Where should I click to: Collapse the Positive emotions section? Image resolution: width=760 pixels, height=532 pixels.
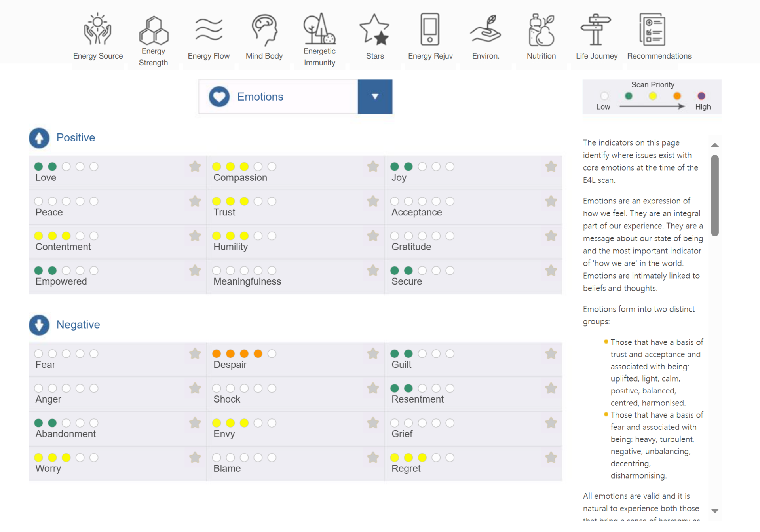click(39, 138)
